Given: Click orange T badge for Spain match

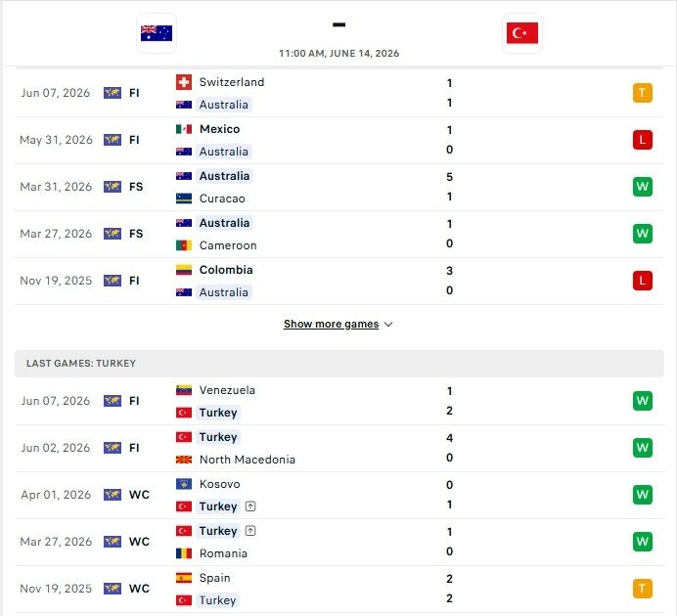Looking at the screenshot, I should click(642, 589).
